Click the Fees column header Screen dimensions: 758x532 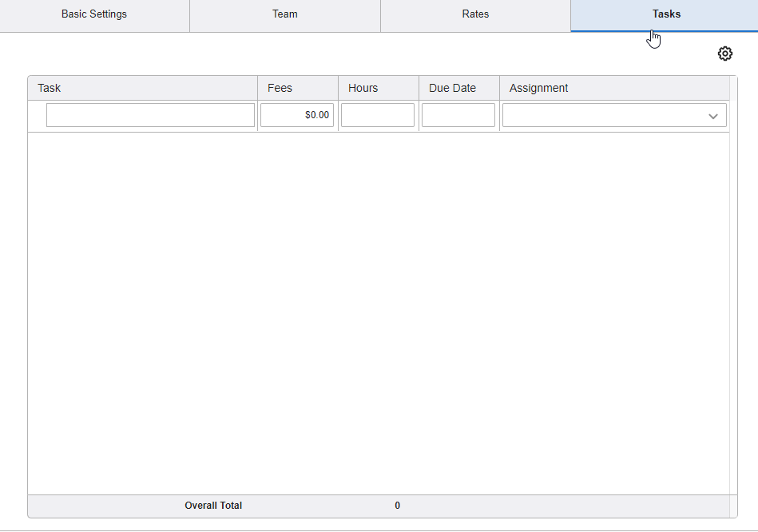click(x=280, y=88)
